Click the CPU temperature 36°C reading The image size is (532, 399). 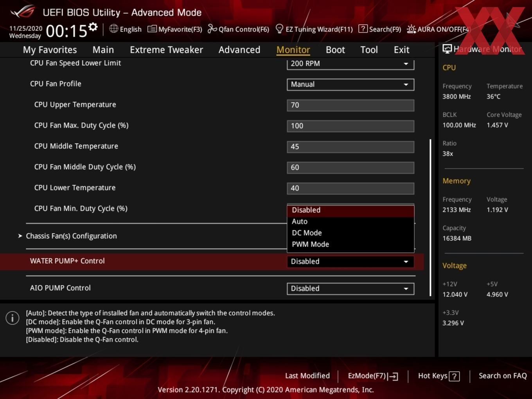point(493,97)
